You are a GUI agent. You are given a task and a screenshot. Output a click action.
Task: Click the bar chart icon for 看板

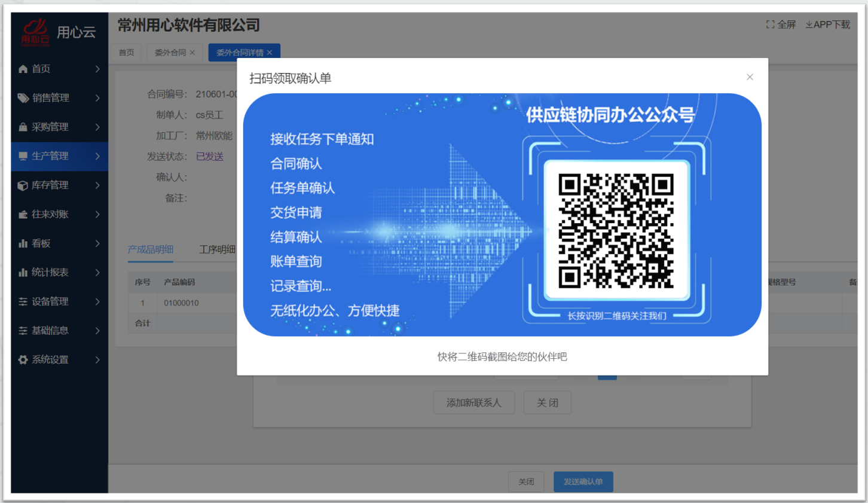[23, 243]
